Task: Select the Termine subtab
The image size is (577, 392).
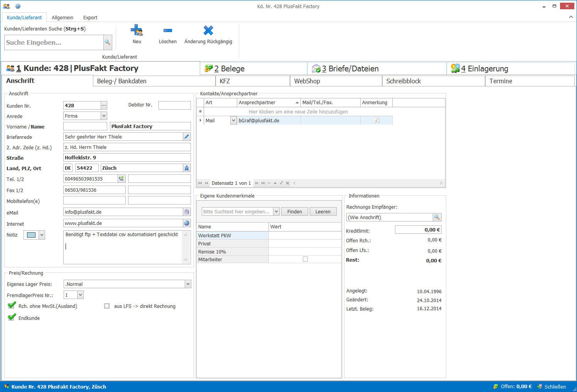Action: coord(530,81)
